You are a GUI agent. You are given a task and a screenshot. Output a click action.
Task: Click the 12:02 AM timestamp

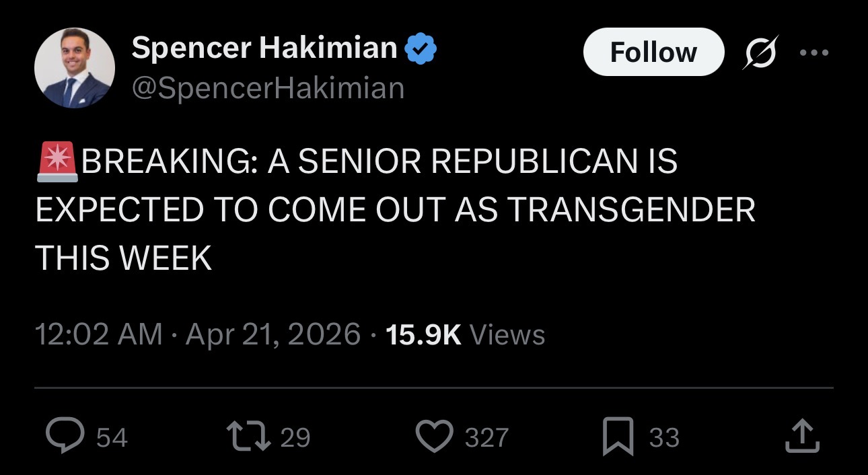(x=98, y=334)
